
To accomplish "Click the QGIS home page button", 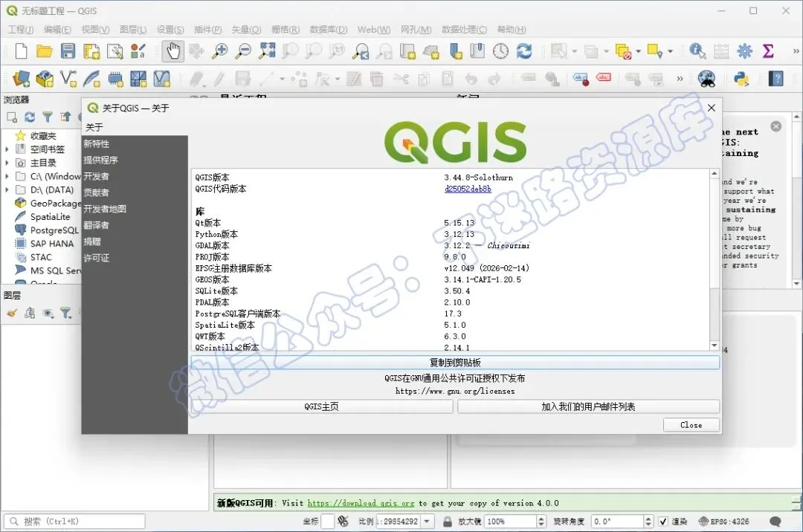I will [322, 406].
